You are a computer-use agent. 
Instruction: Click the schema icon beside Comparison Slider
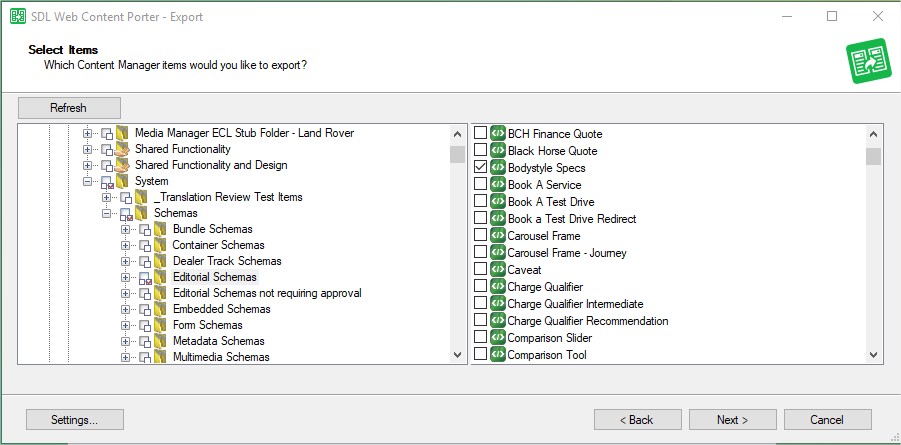point(498,337)
